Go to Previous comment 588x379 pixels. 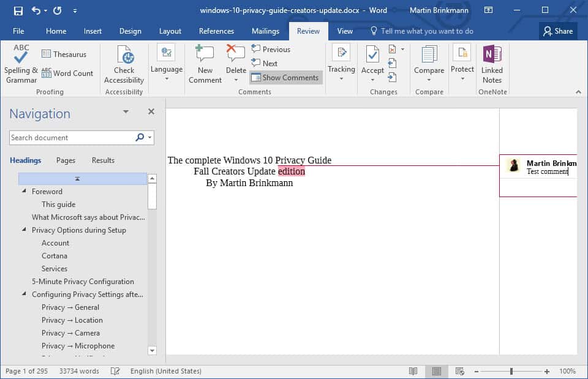tap(271, 49)
